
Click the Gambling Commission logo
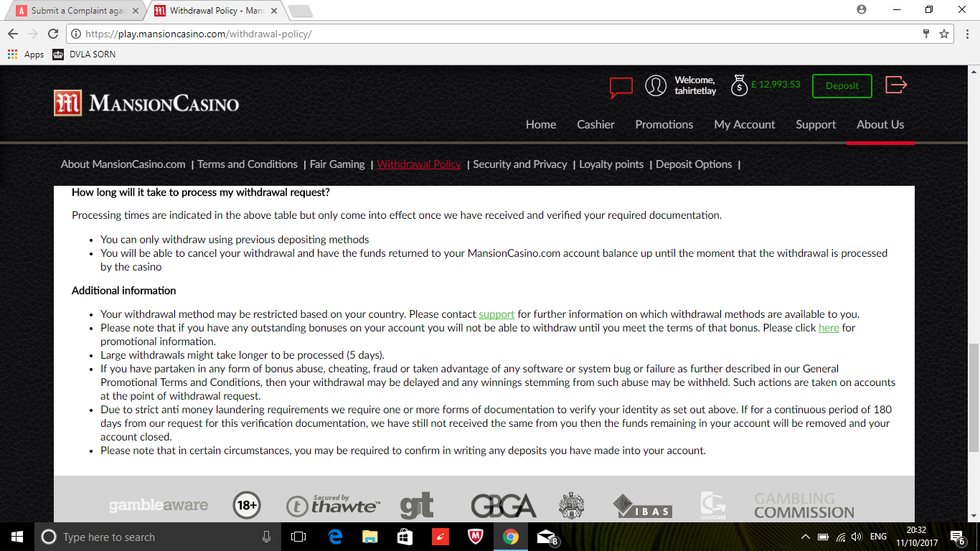804,506
